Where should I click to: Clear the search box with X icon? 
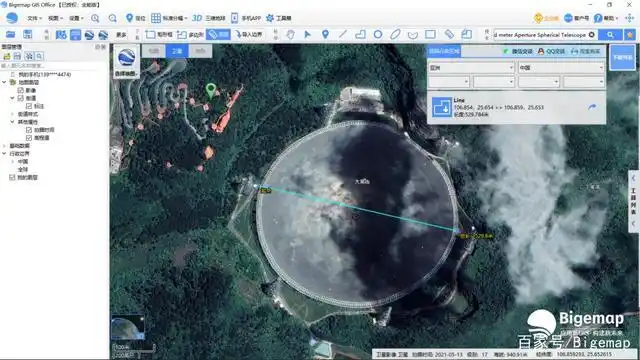point(591,35)
